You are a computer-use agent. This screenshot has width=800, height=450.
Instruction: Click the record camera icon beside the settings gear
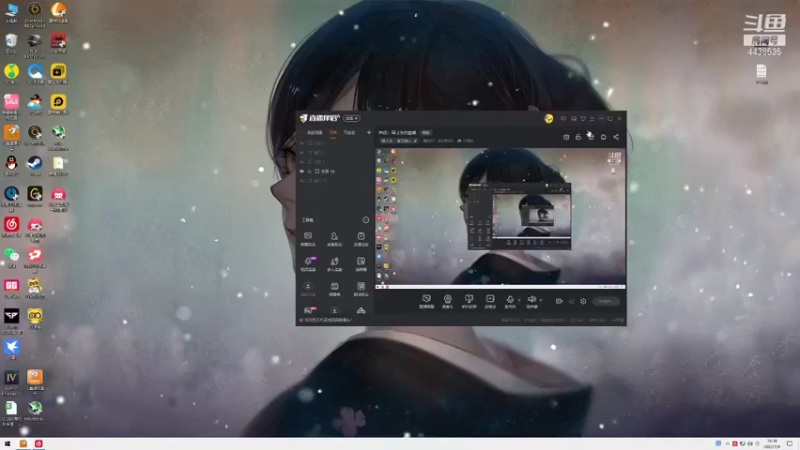[559, 302]
